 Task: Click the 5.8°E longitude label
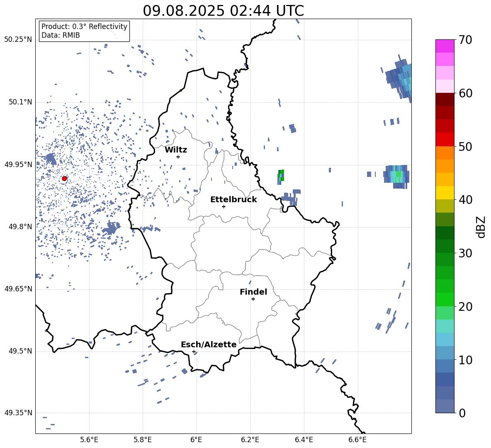(143, 440)
